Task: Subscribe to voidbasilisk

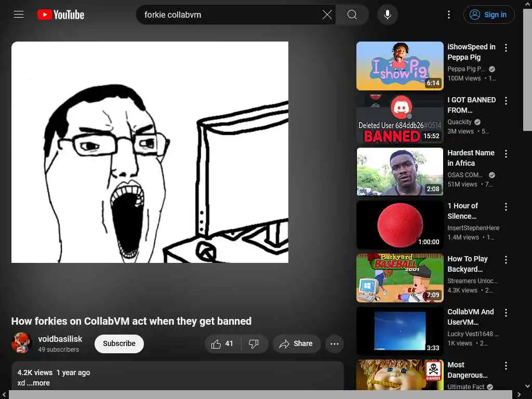Action: pos(119,344)
